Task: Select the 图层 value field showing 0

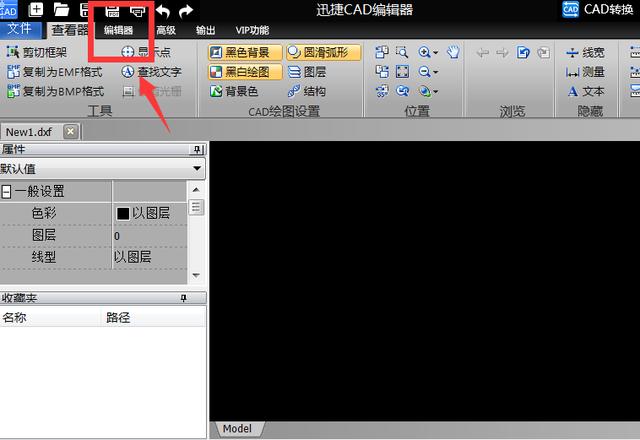Action: click(149, 236)
